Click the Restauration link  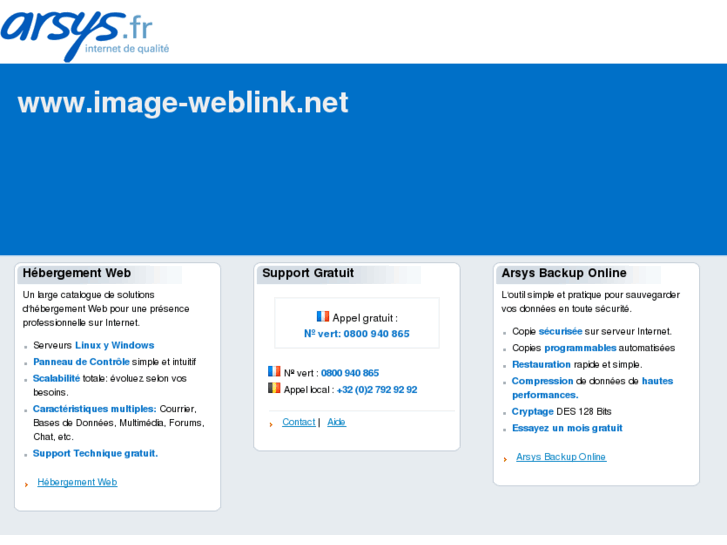tap(541, 365)
